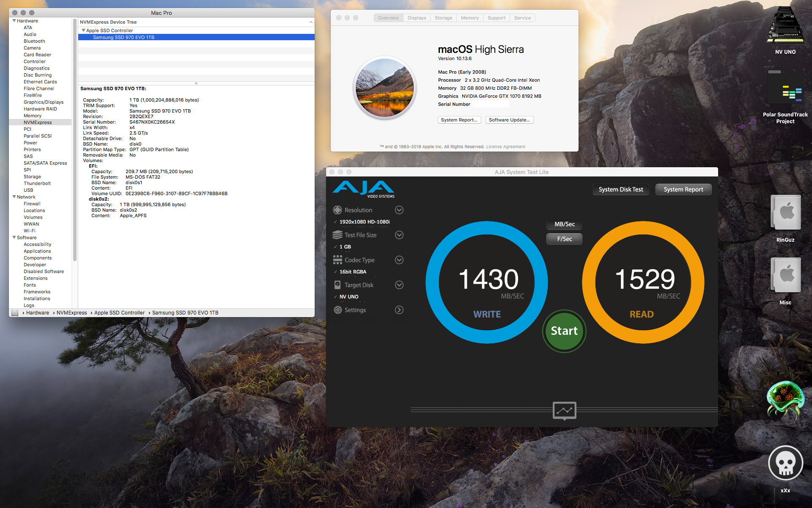
Task: Switch to System Report mode in AJA
Action: tap(683, 189)
